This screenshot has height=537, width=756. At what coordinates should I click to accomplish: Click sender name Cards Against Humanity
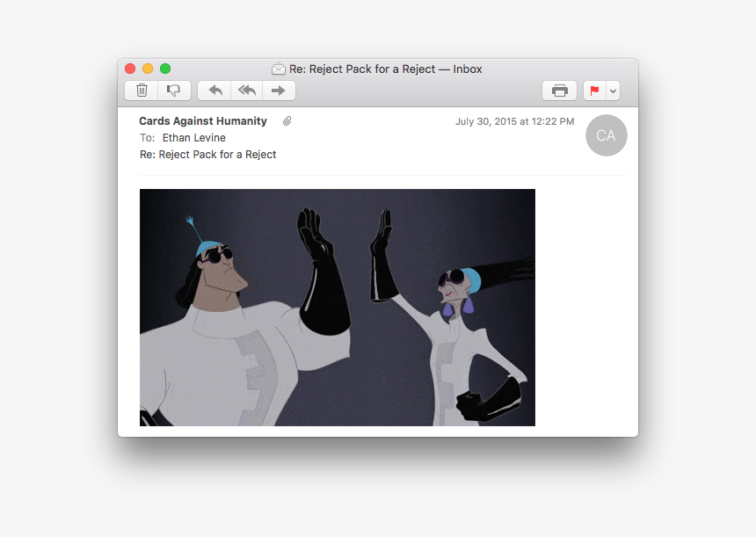pos(203,121)
